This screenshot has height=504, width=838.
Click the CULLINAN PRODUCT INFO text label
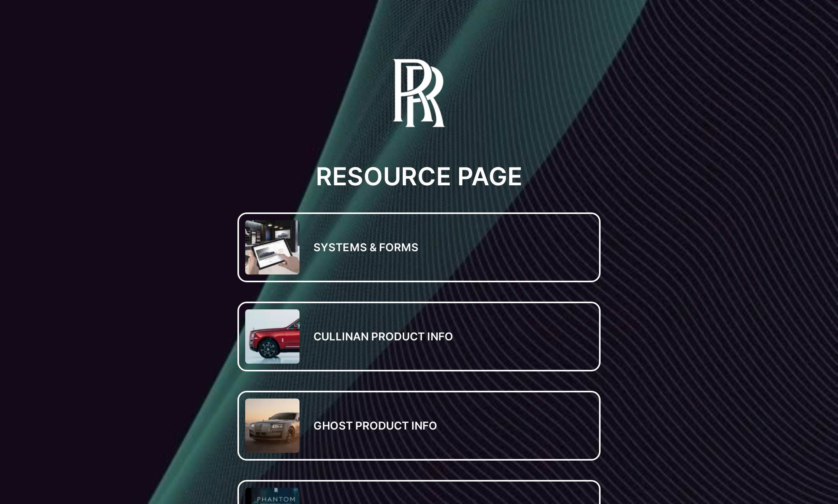(383, 337)
